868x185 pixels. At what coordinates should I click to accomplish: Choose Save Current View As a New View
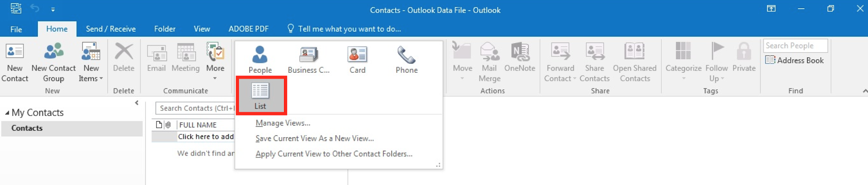click(x=314, y=138)
